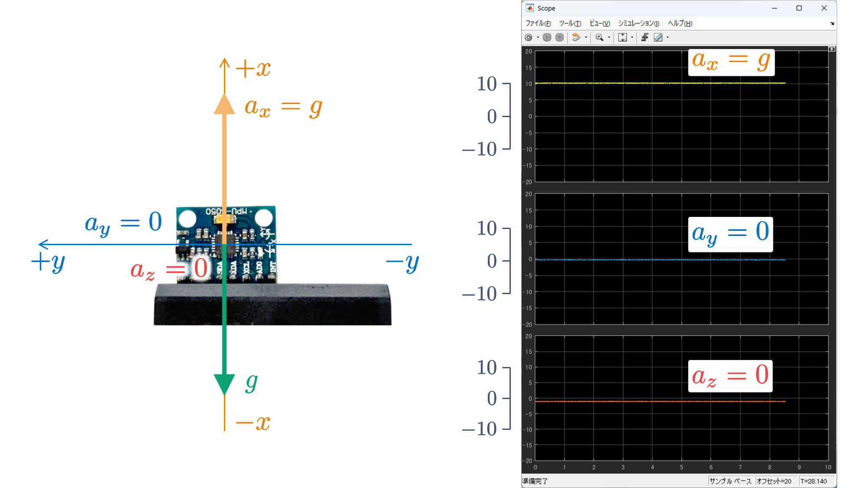Viewport: 868px width, 488px height.
Task: Maximize axes using top-right plot icon
Action: [x=832, y=49]
